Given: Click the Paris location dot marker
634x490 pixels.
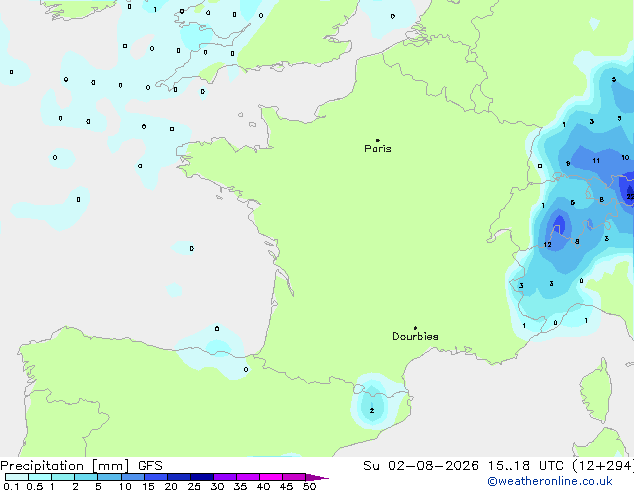Looking at the screenshot, I should click(378, 140).
